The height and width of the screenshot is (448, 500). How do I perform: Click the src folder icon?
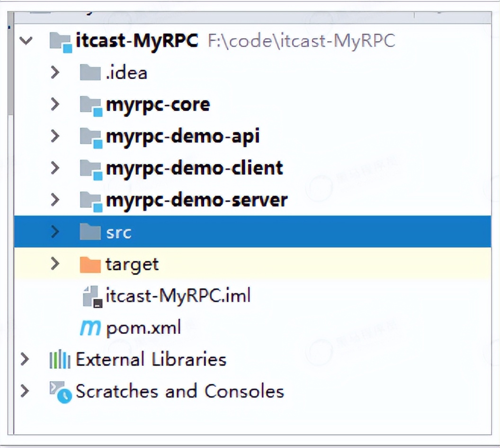(x=90, y=232)
